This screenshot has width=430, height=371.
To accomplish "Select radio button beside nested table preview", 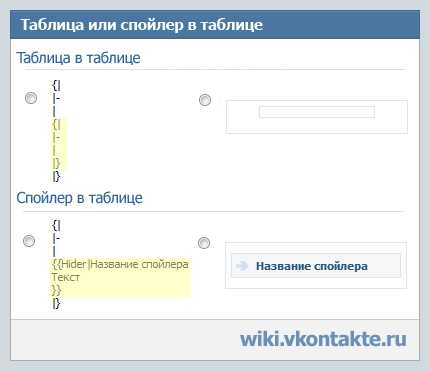I will pos(205,100).
